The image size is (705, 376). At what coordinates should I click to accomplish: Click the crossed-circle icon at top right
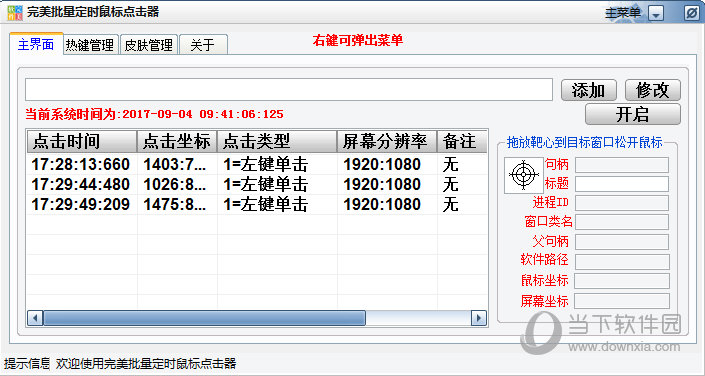coord(691,13)
